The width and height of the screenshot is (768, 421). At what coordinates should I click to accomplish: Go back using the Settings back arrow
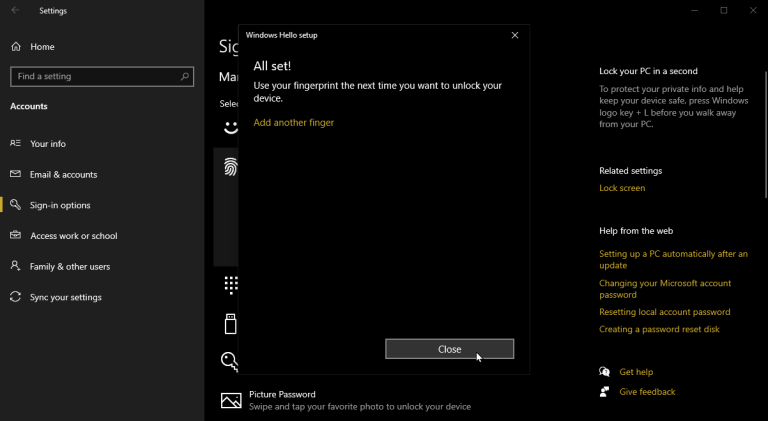(15, 10)
